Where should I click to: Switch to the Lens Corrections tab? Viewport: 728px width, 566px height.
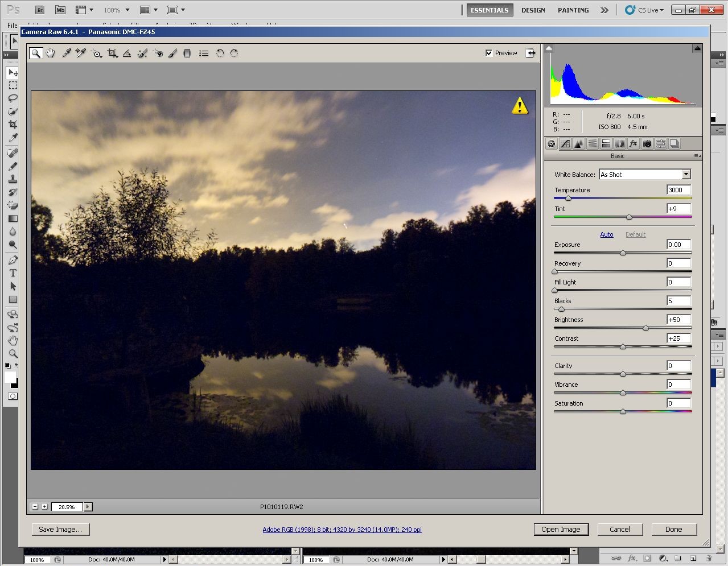[619, 144]
